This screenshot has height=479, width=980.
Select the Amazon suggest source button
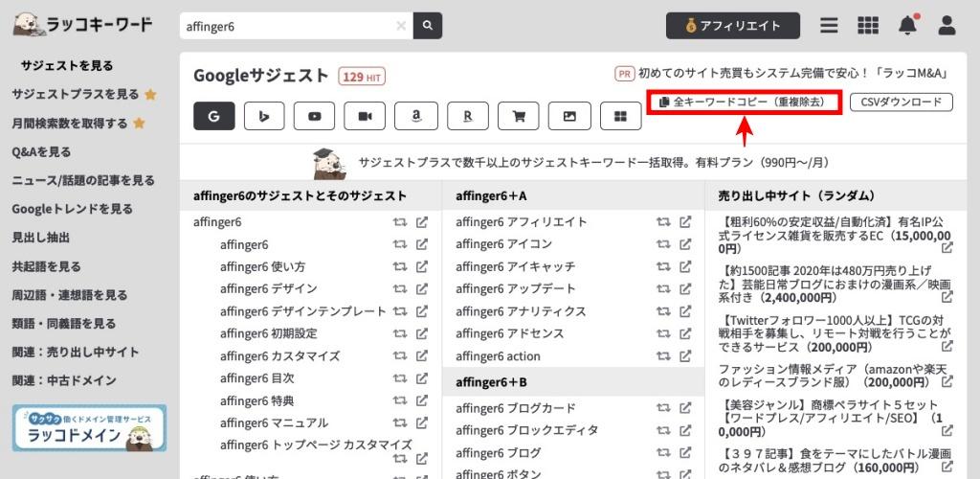tap(416, 116)
